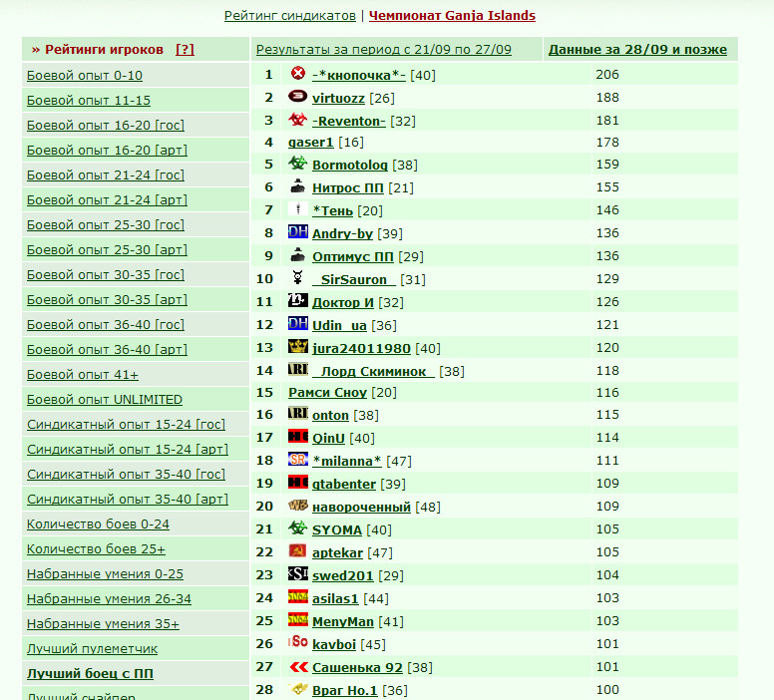
Task: Click the red arrows icon next to Сашенька 92
Action: (297, 665)
